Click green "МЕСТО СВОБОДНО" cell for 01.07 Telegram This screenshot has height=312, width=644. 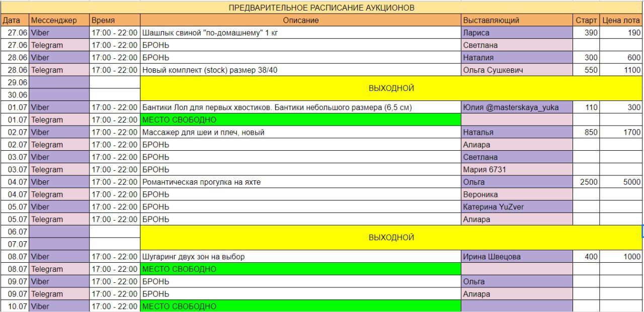tap(301, 120)
